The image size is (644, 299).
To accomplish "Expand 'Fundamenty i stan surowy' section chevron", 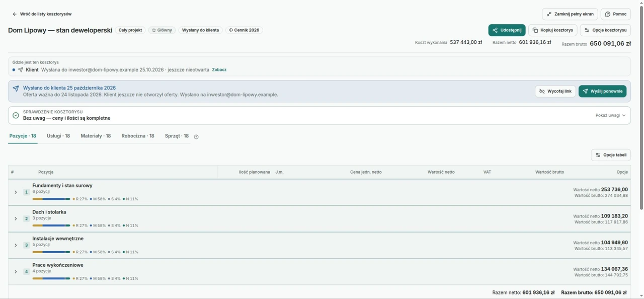I will click(x=16, y=192).
